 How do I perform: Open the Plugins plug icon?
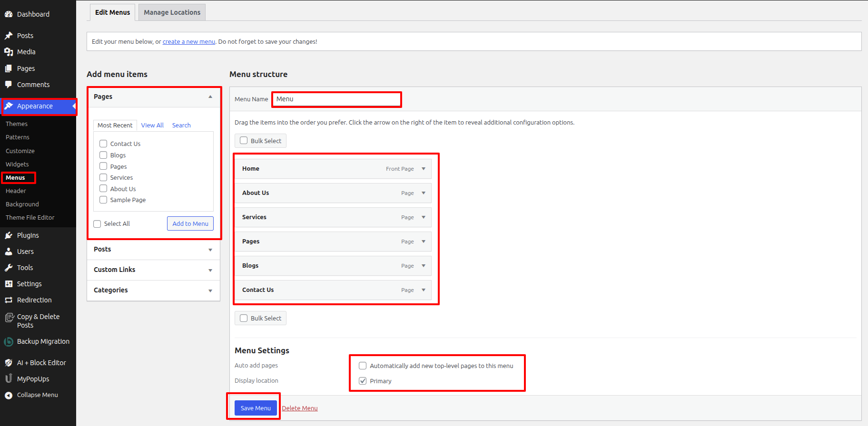point(9,235)
